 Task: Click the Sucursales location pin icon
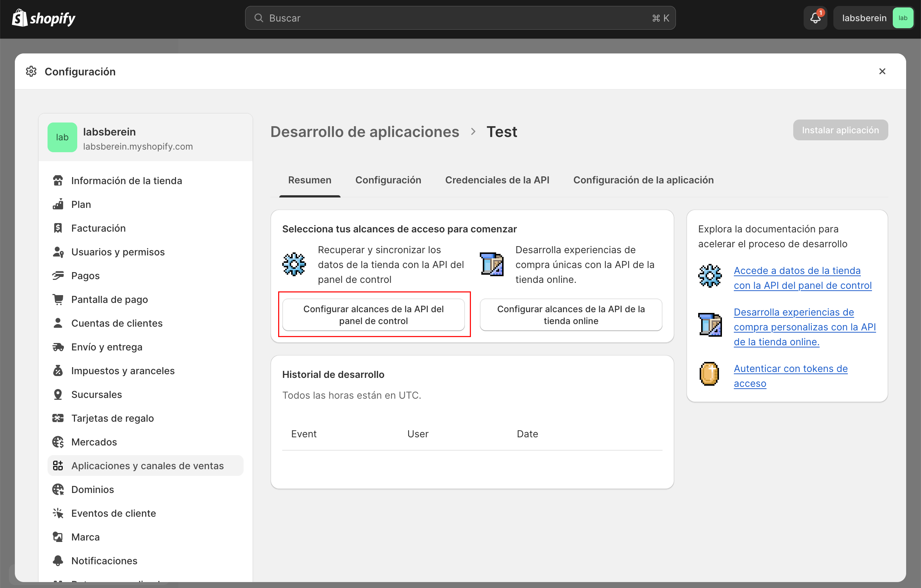[x=58, y=394]
